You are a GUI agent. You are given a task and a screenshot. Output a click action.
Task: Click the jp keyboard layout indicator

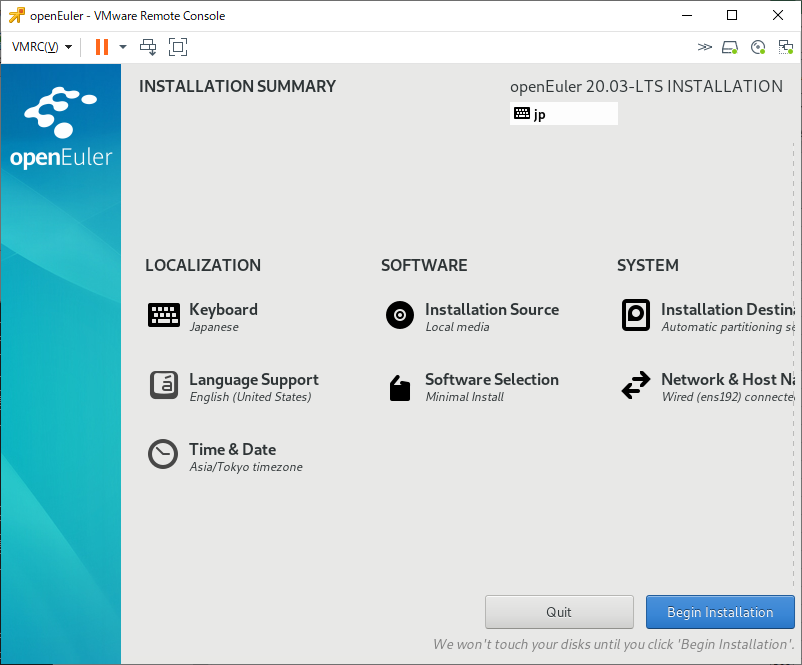tap(564, 114)
